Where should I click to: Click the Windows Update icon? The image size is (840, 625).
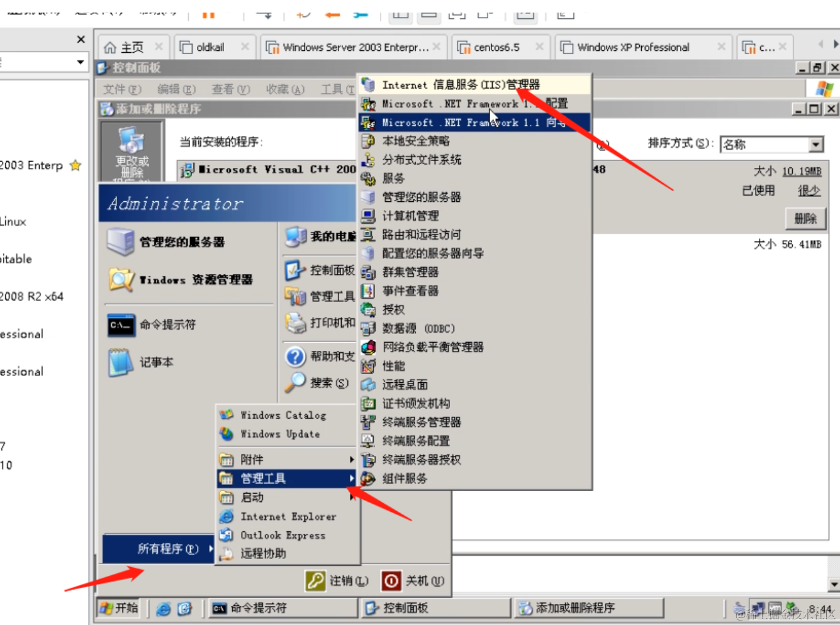pyautogui.click(x=226, y=434)
